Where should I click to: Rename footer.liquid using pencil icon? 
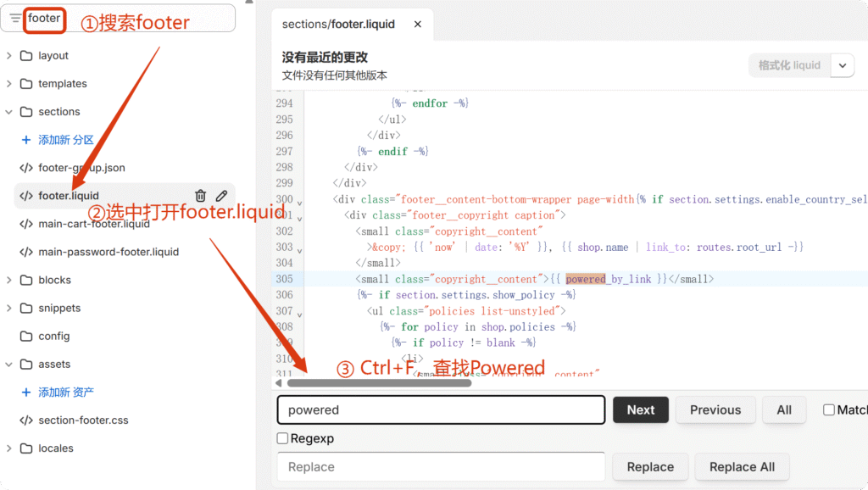[x=221, y=196]
